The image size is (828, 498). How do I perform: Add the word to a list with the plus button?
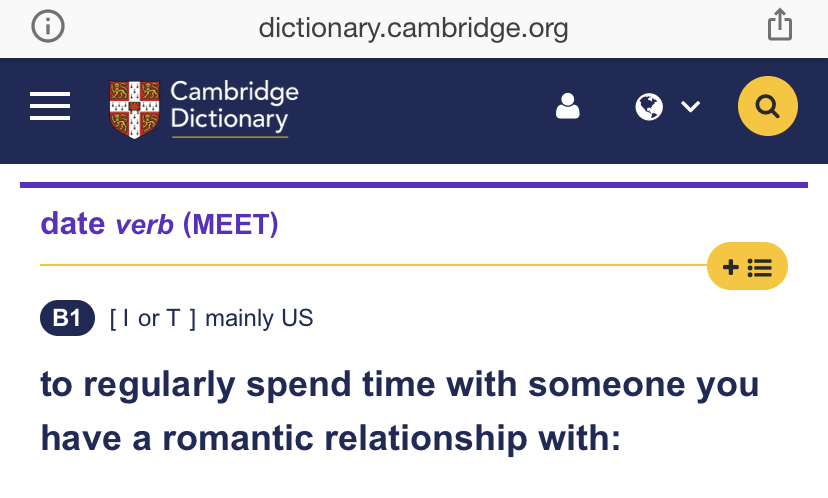point(747,266)
